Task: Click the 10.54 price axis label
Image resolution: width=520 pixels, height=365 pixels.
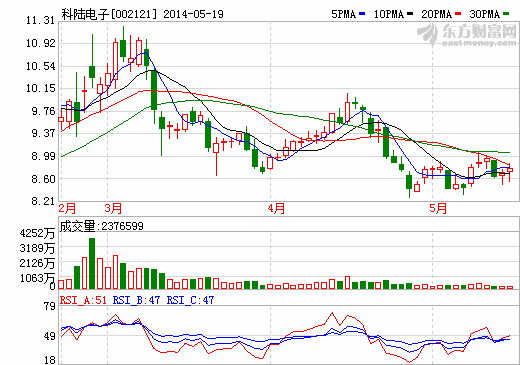Action: pos(40,66)
